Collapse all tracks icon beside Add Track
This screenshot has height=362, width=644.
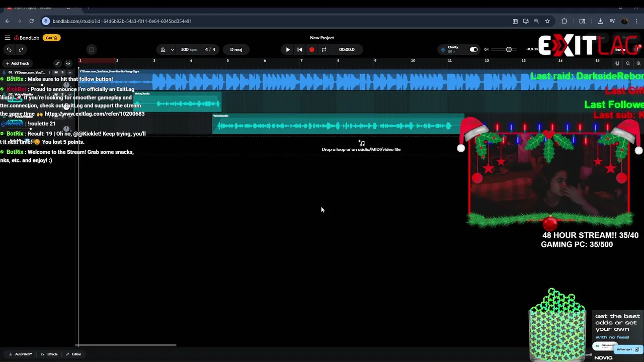pyautogui.click(x=68, y=63)
